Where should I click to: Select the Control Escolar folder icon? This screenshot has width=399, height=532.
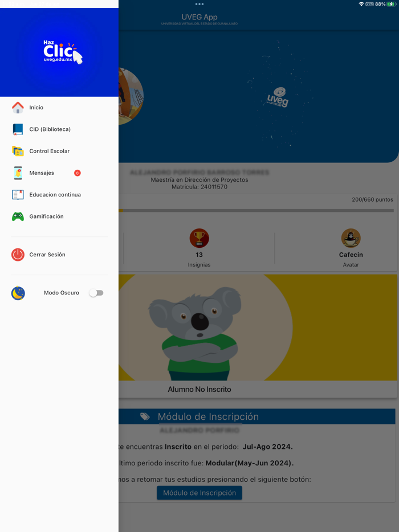(18, 151)
